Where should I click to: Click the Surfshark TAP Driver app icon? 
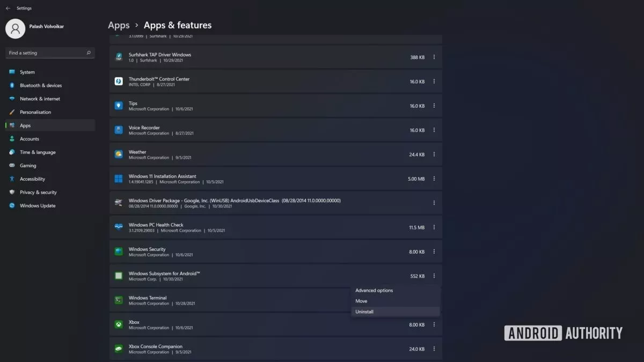[119, 57]
